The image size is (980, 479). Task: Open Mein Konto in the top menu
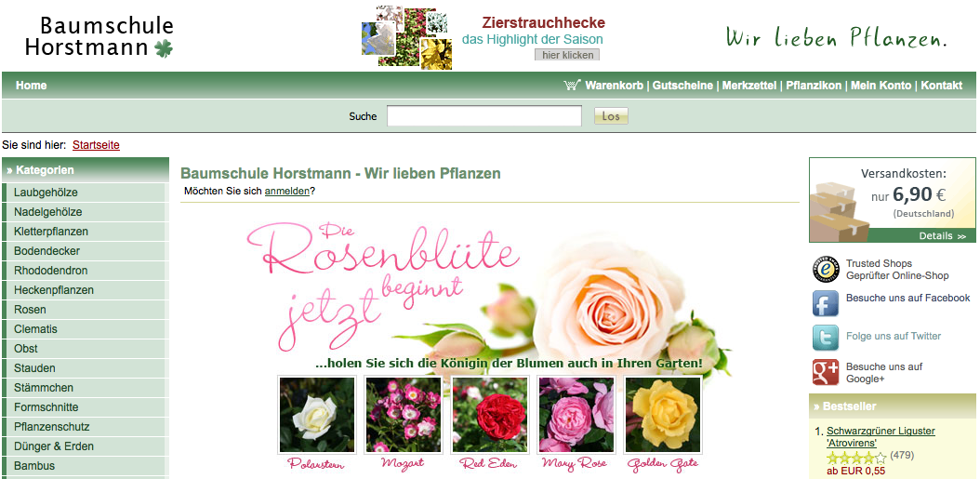[881, 86]
